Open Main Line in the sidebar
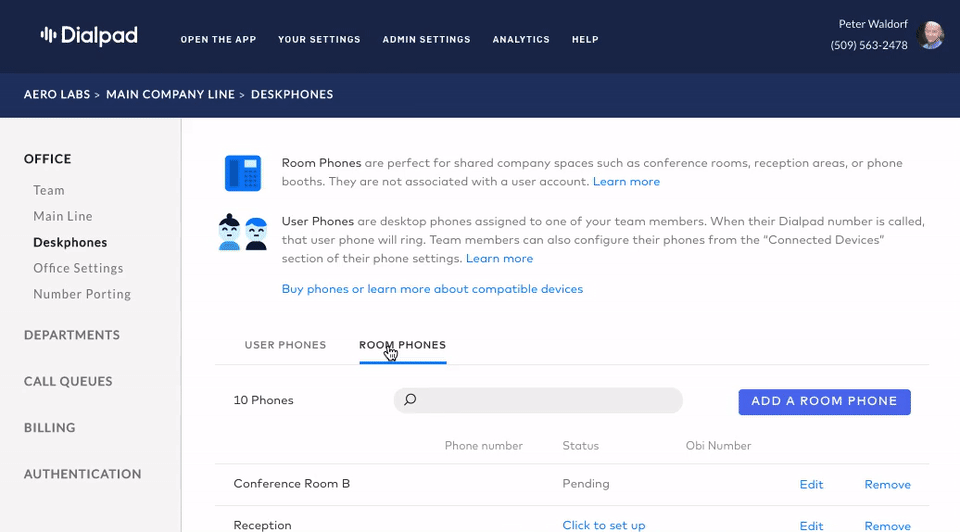 point(62,216)
